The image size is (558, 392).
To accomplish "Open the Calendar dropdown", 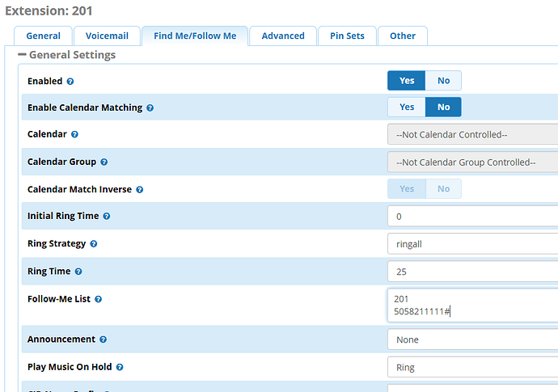I will tap(472, 134).
